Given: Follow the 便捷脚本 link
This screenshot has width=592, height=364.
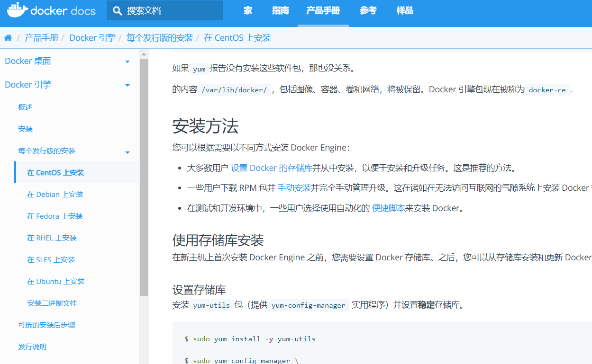Looking at the screenshot, I should [x=388, y=208].
